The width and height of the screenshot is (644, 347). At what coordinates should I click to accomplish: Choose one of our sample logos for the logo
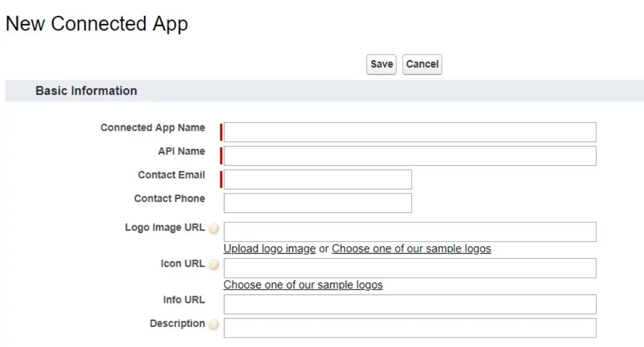pyautogui.click(x=411, y=248)
